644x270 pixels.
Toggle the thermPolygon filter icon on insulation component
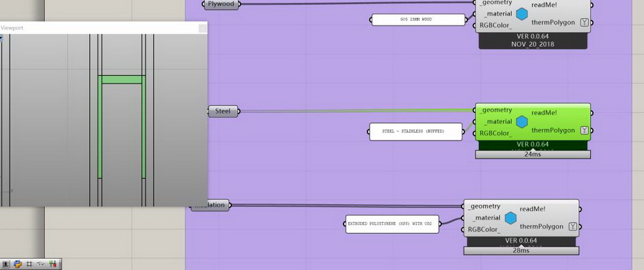[572, 226]
